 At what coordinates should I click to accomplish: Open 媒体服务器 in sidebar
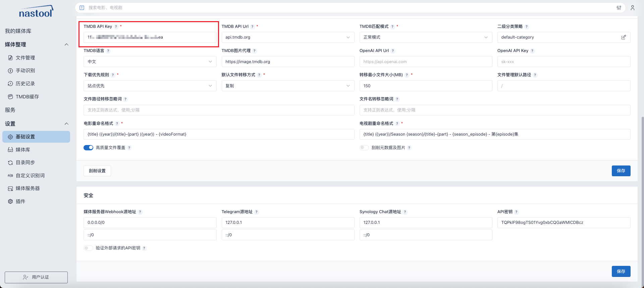(36, 189)
